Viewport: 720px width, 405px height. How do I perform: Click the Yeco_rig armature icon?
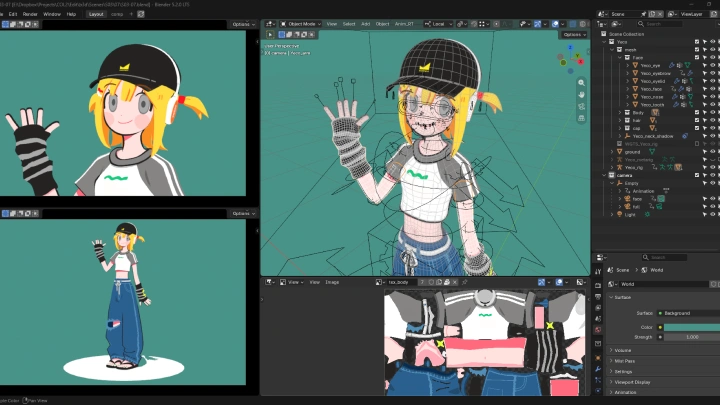coord(619,168)
